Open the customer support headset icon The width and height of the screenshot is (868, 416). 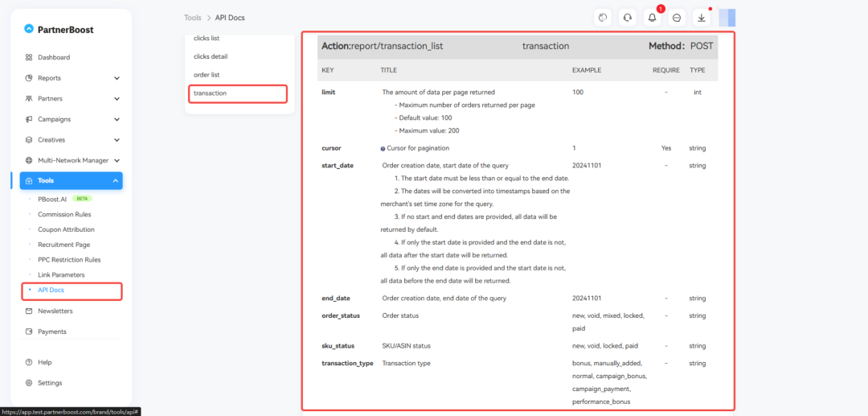point(627,18)
